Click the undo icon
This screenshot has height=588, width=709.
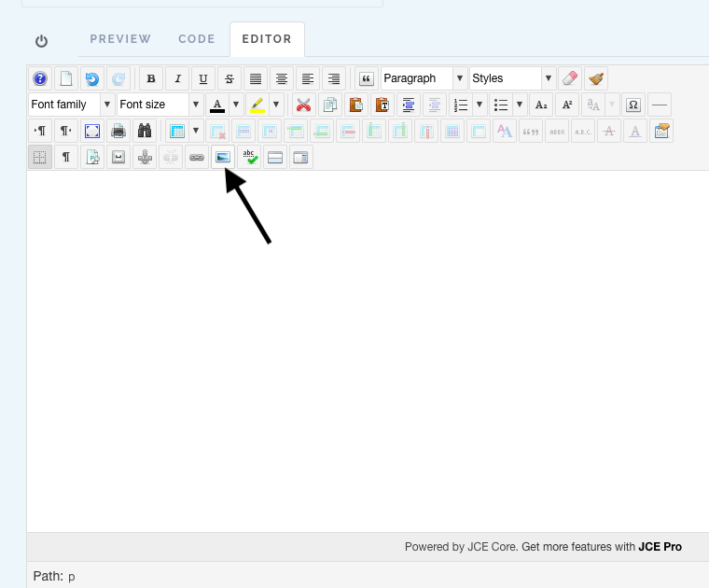pyautogui.click(x=91, y=78)
